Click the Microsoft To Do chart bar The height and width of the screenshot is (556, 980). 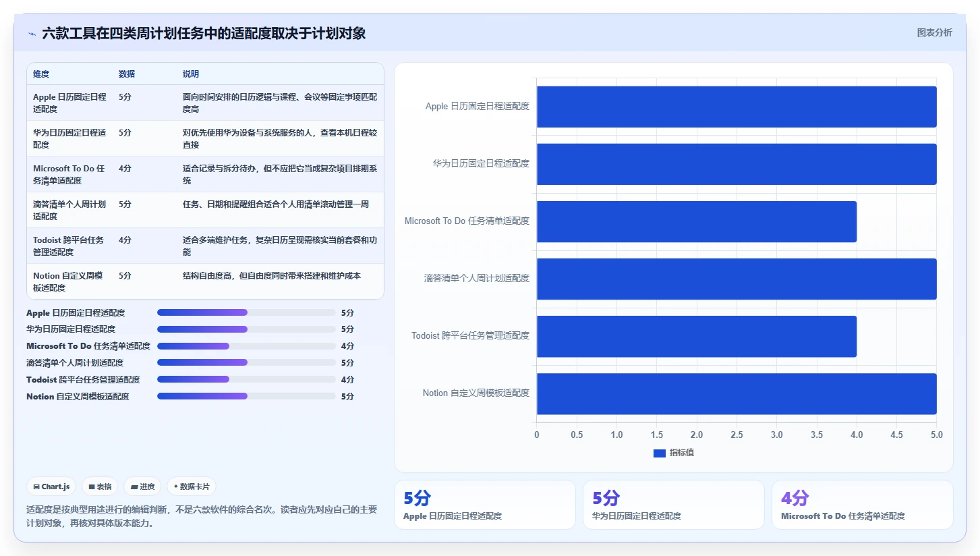pos(697,221)
